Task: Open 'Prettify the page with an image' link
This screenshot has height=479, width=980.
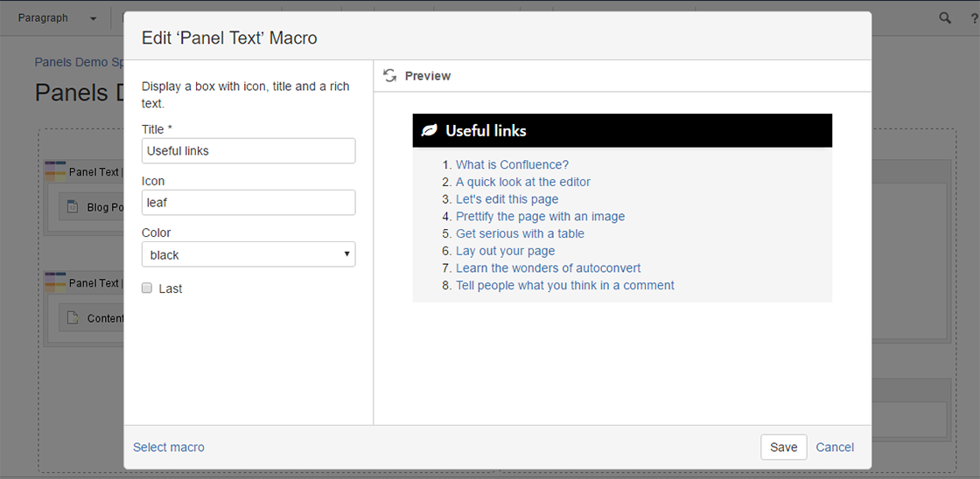Action: tap(541, 216)
